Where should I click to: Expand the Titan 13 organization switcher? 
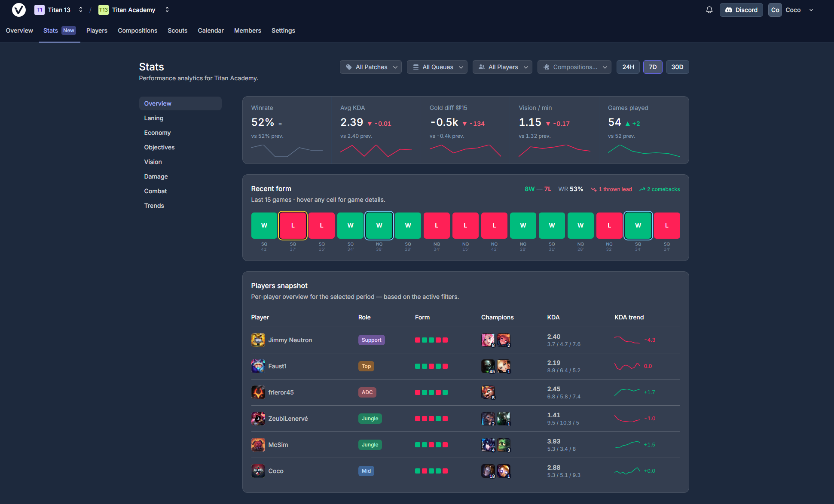pyautogui.click(x=81, y=10)
